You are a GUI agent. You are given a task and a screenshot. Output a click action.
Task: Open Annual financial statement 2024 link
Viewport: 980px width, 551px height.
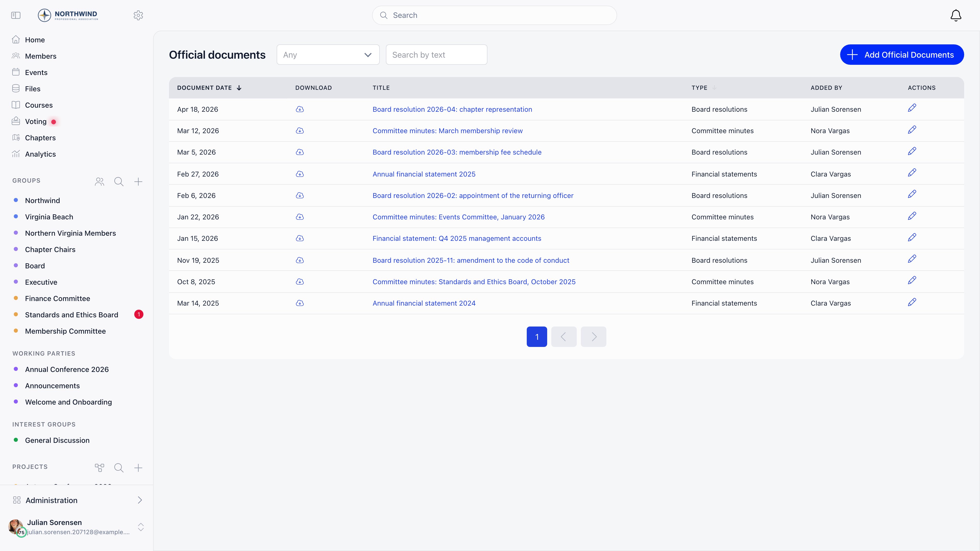click(424, 303)
